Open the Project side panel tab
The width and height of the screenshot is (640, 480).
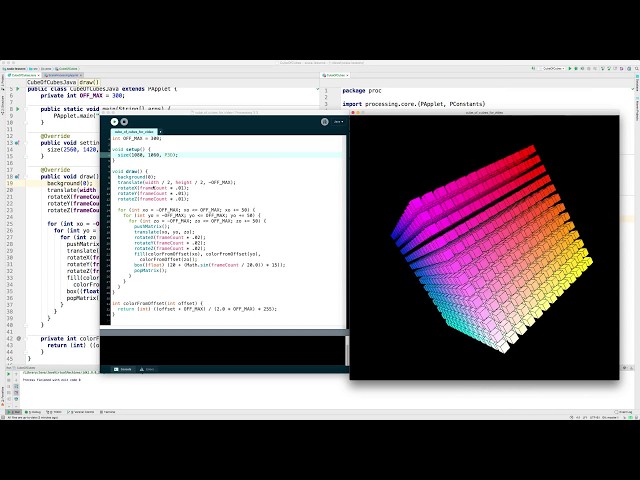click(x=2, y=82)
